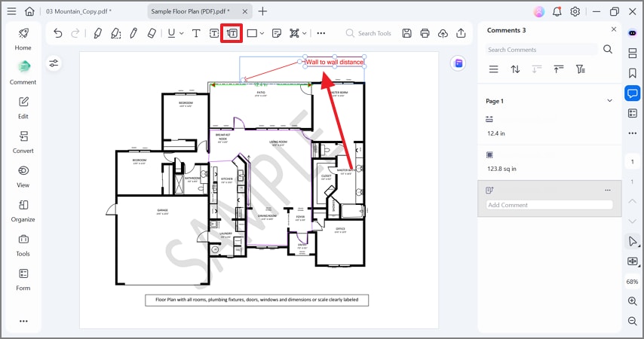
Task: Toggle the properties settings panel button
Action: point(54,63)
